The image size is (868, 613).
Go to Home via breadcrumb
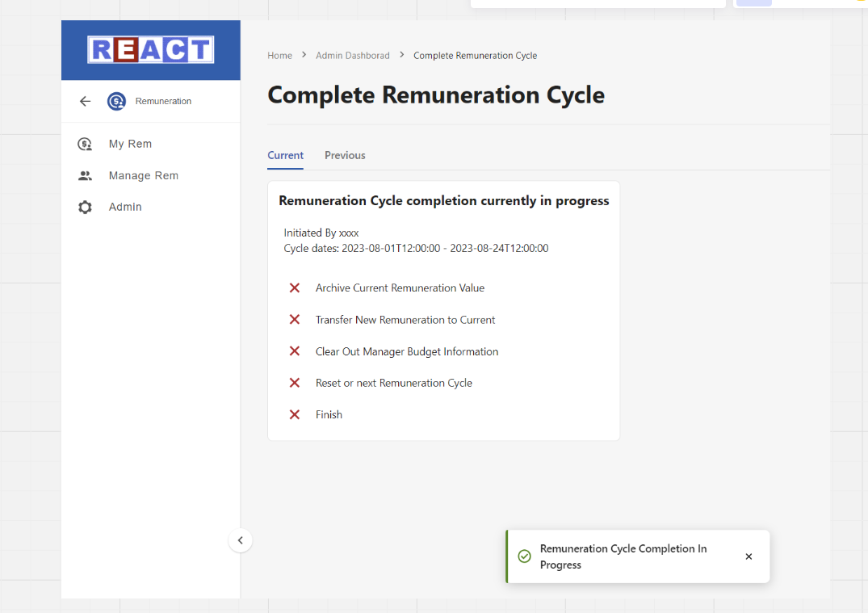279,56
